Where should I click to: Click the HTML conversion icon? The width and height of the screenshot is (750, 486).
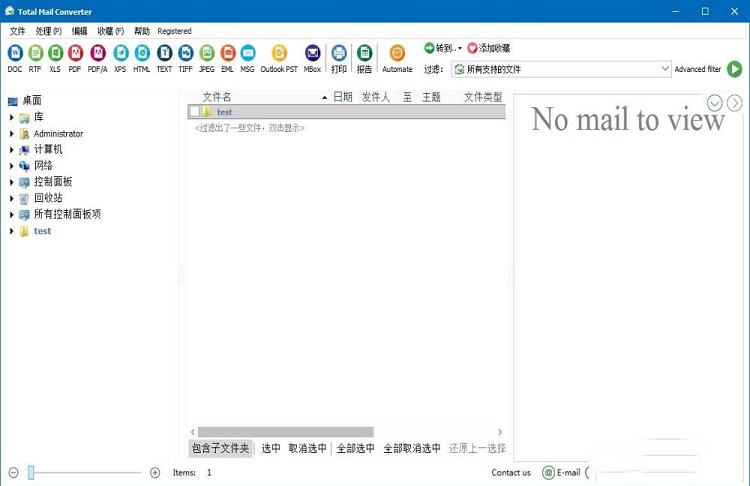pos(142,53)
